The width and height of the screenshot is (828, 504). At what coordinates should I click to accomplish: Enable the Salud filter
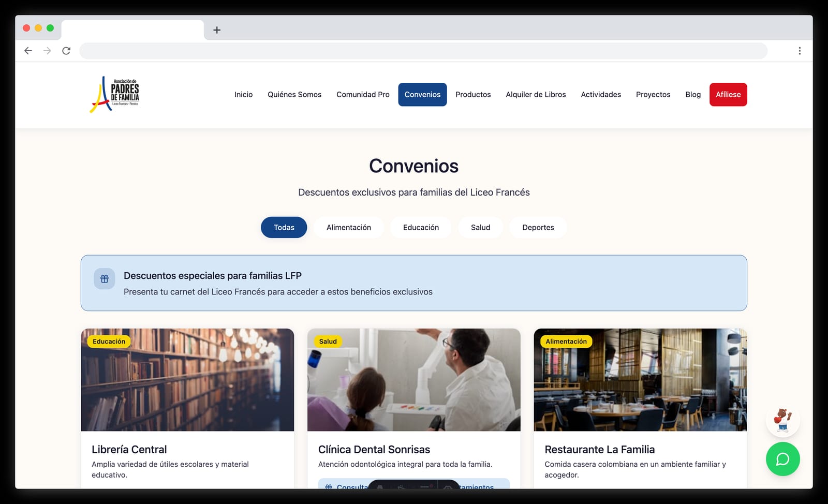[480, 227]
